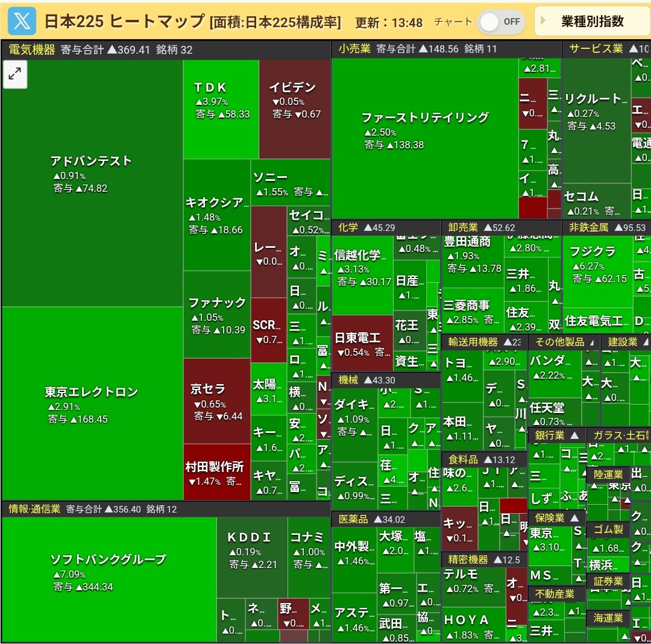Click the その他製品 sector header
The image size is (651, 644).
click(564, 342)
